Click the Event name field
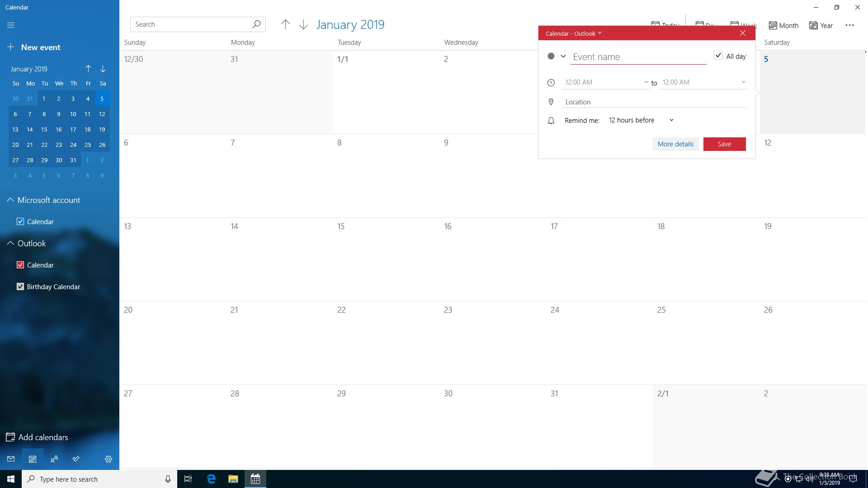Image resolution: width=868 pixels, height=488 pixels. [x=638, y=57]
